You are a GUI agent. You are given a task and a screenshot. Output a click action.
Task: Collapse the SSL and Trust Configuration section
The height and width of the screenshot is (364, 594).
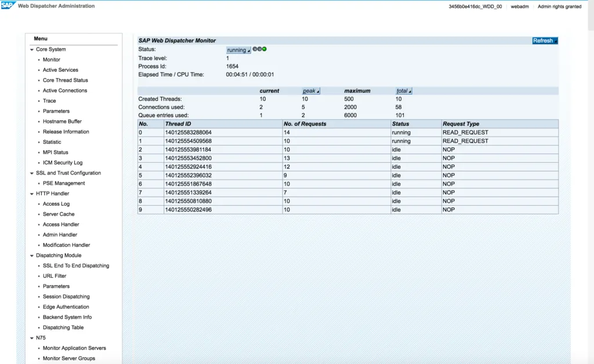32,173
